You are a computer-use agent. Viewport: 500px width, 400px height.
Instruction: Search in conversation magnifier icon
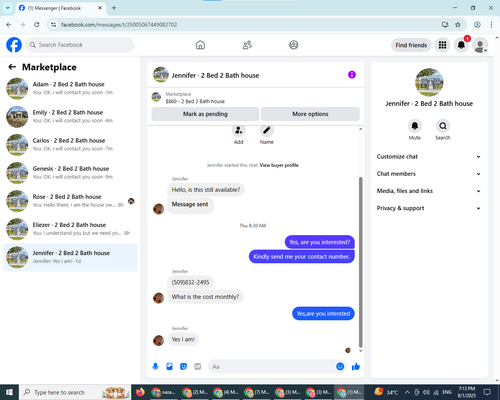[x=443, y=126]
